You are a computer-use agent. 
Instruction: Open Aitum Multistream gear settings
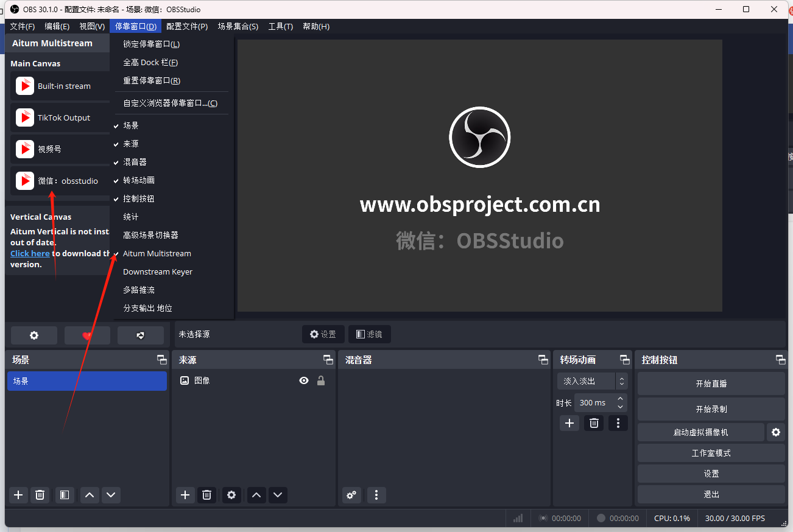point(34,335)
